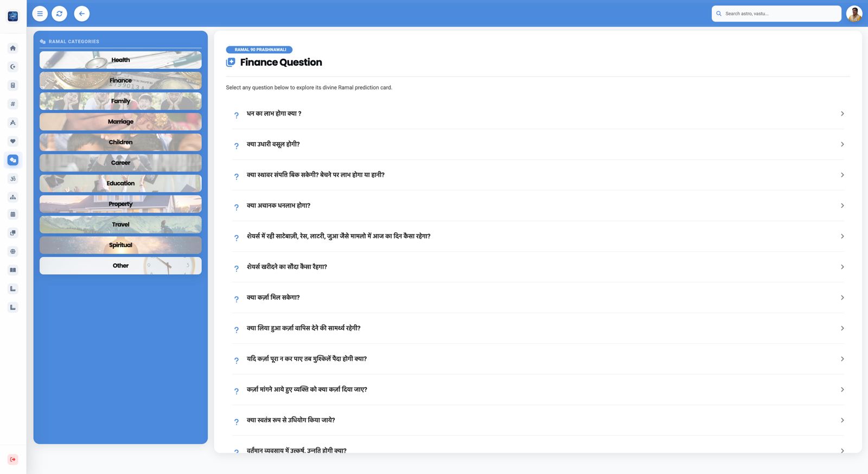Open the open-book sidebar icon
The height and width of the screenshot is (474, 868).
(13, 270)
